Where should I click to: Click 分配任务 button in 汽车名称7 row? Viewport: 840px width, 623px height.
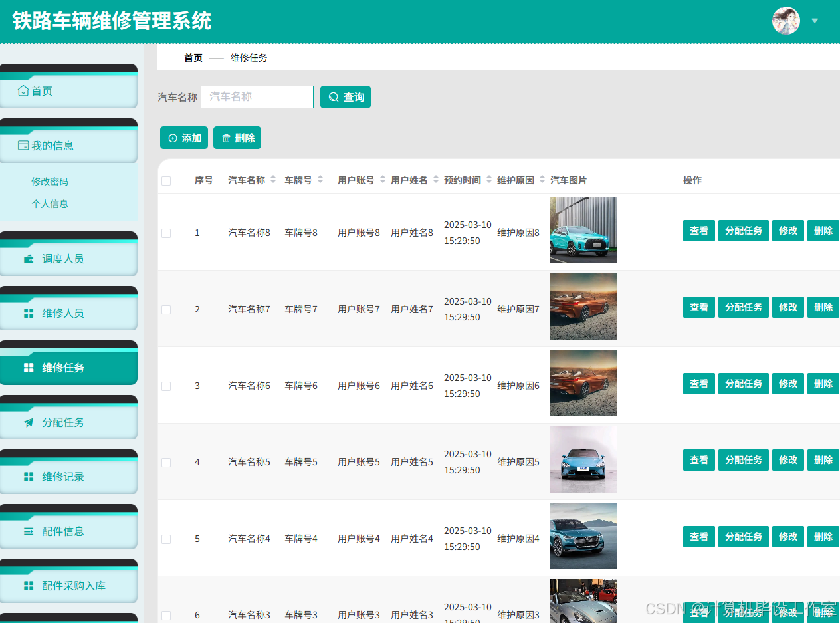pos(744,307)
